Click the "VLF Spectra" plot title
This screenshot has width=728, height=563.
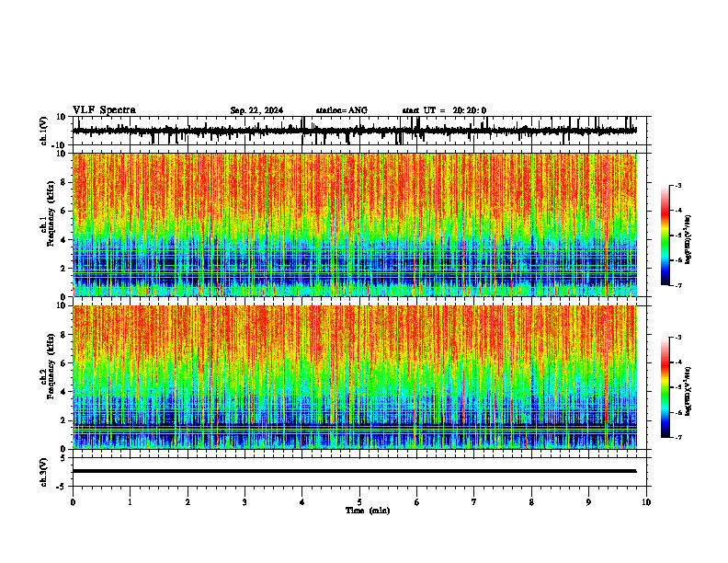click(104, 110)
